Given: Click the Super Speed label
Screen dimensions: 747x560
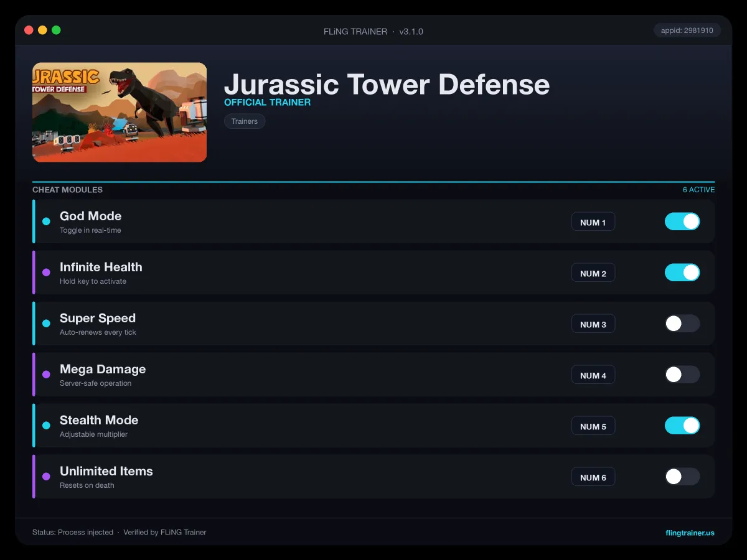Looking at the screenshot, I should [98, 318].
